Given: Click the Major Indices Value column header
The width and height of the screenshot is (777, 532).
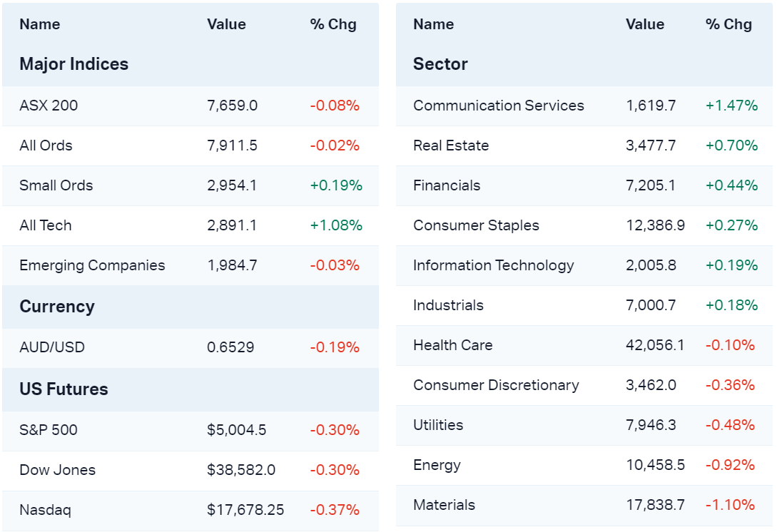Looking at the screenshot, I should pos(226,24).
